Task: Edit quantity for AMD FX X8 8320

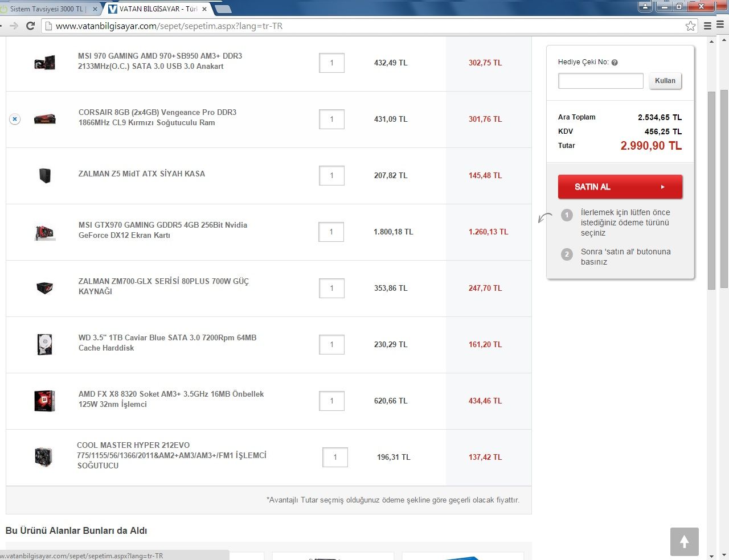Action: (x=331, y=401)
